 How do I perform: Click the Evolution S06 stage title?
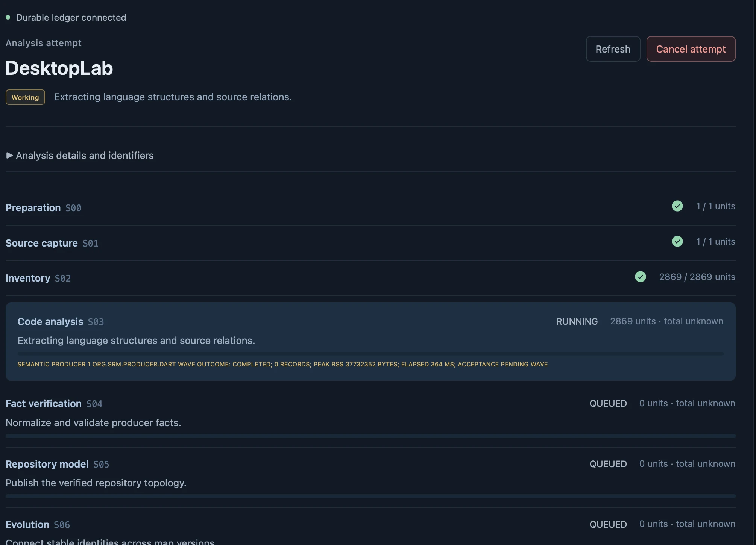pyautogui.click(x=38, y=525)
